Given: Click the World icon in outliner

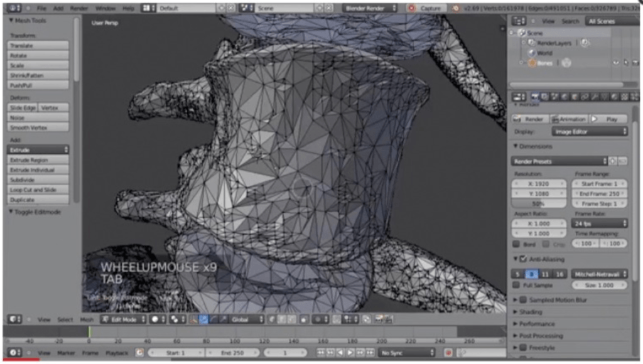Looking at the screenshot, I should pyautogui.click(x=531, y=53).
